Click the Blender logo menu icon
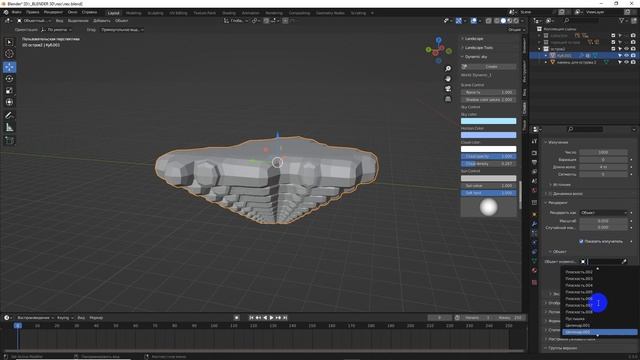Viewport: 640px width, 360px height. (x=6, y=12)
